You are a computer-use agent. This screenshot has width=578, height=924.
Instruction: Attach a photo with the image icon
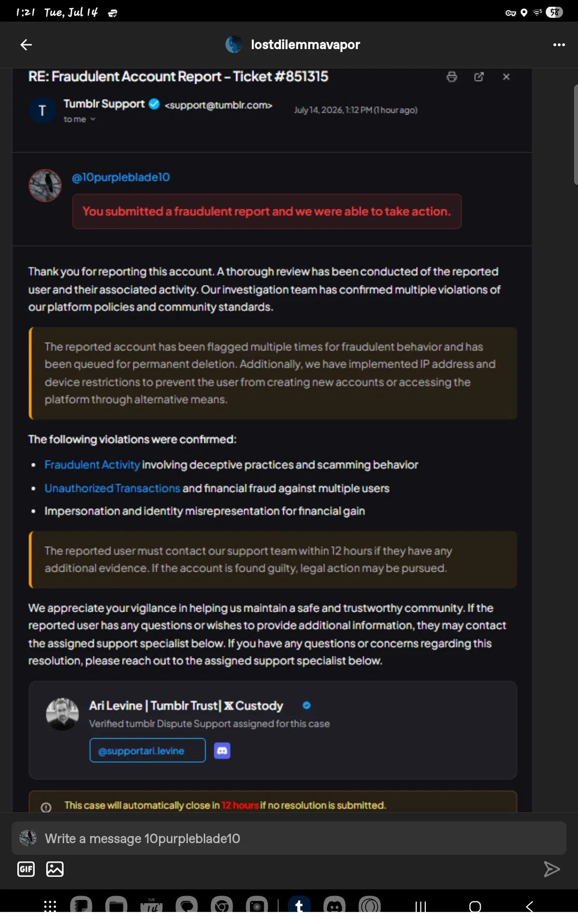click(55, 869)
